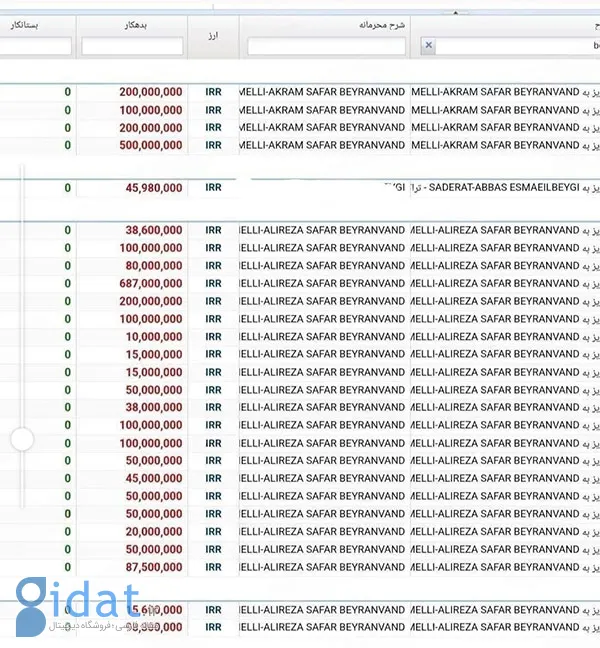
Task: Select the 80,000,000 debit amount
Action: click(154, 266)
